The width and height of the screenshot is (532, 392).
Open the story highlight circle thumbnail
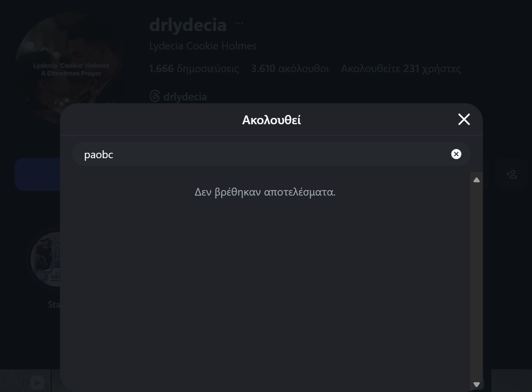pyautogui.click(x=45, y=259)
